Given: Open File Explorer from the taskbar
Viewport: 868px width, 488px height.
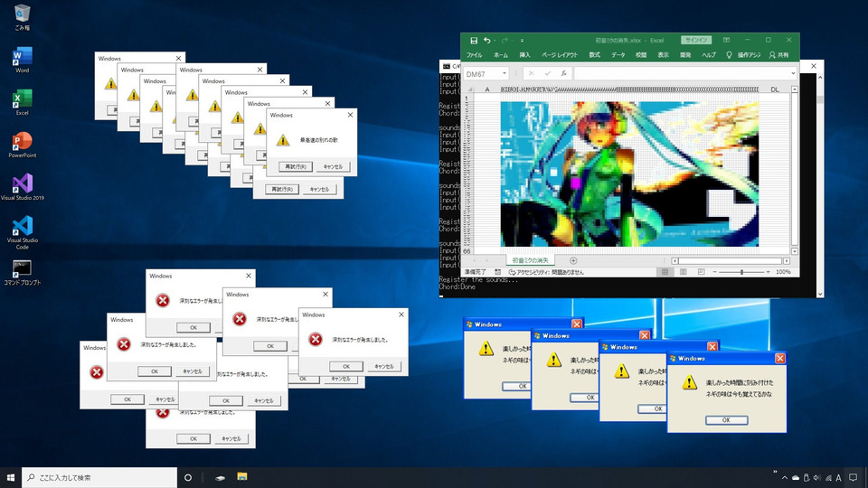Looking at the screenshot, I should (x=242, y=476).
